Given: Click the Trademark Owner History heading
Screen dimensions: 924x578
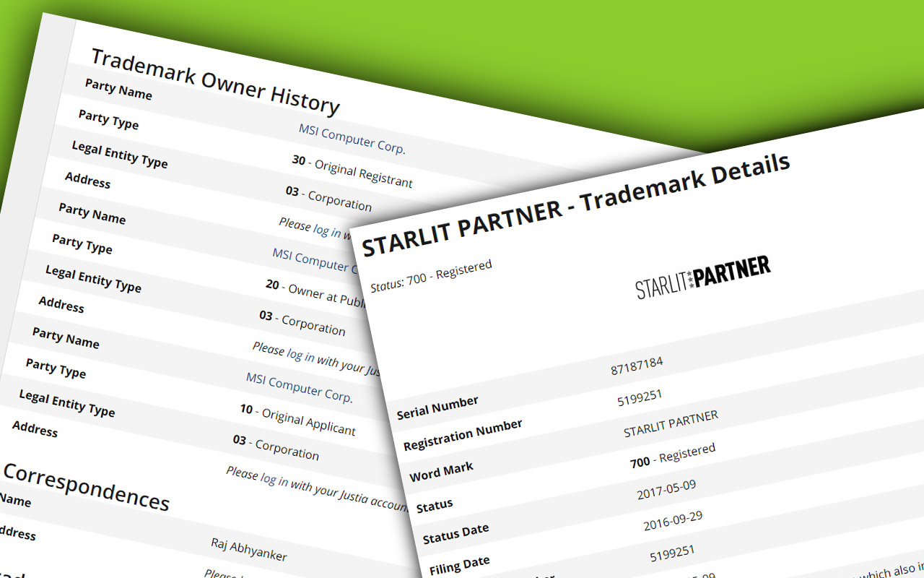Looking at the screenshot, I should [215, 81].
